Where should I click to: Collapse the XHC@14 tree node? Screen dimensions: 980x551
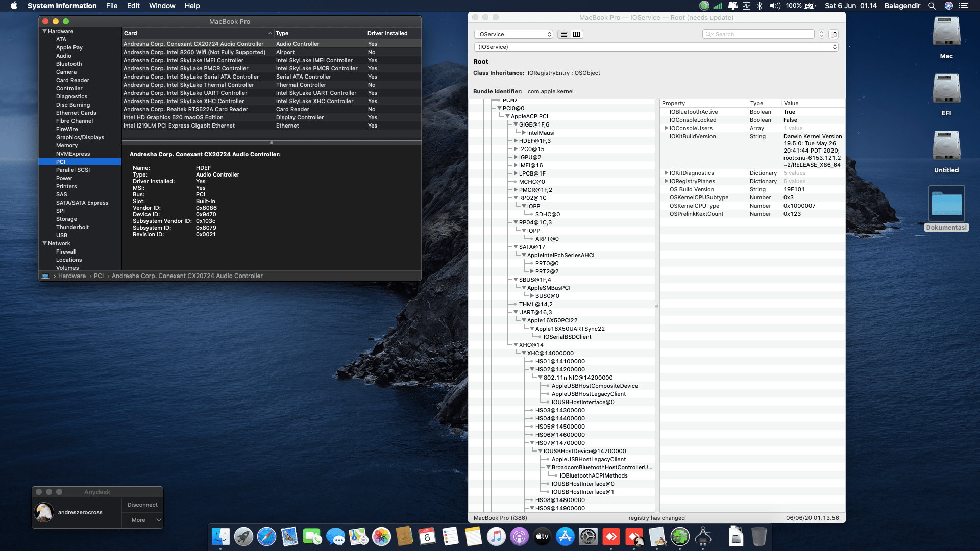(516, 345)
